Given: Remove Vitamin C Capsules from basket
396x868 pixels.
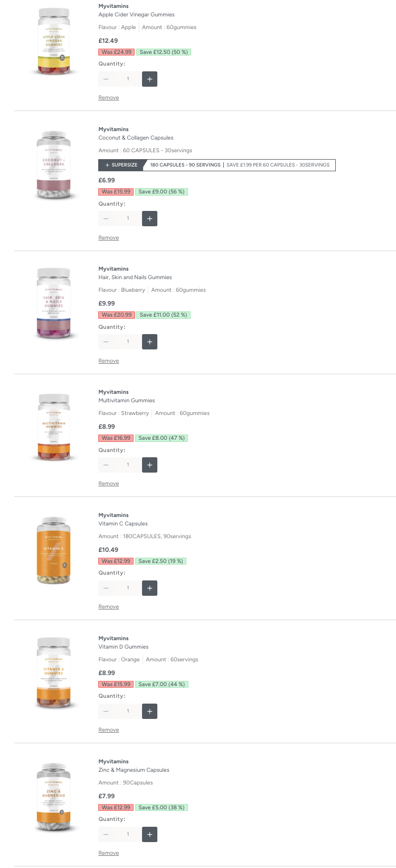Looking at the screenshot, I should 108,607.
